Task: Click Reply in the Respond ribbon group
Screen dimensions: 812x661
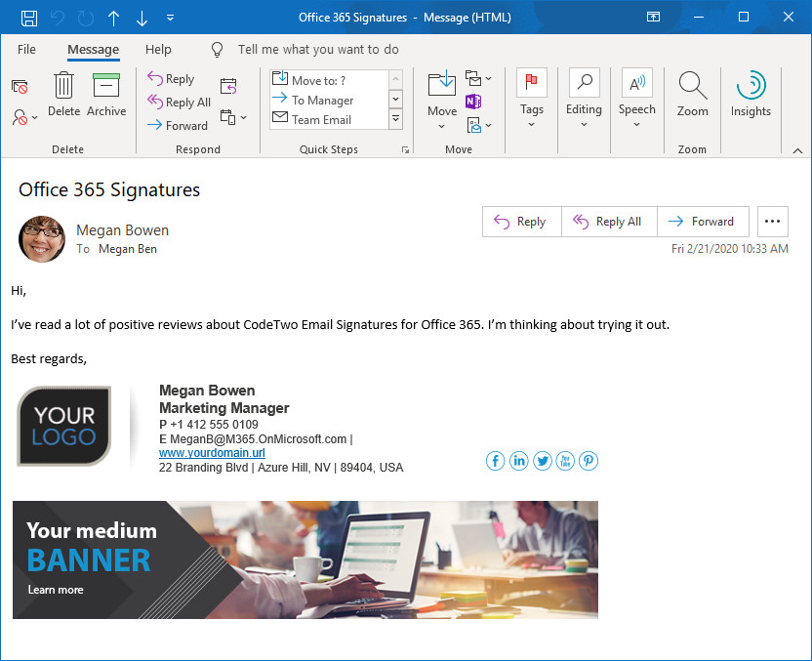Action: click(x=171, y=79)
